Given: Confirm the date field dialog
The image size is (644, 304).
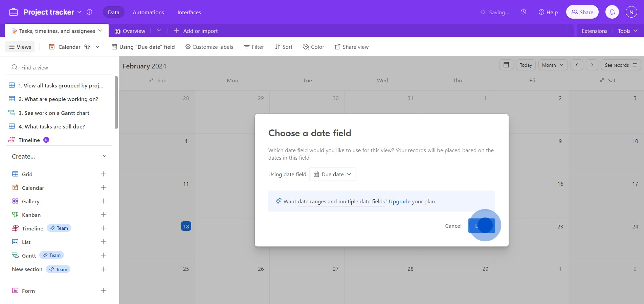Looking at the screenshot, I should tap(482, 226).
